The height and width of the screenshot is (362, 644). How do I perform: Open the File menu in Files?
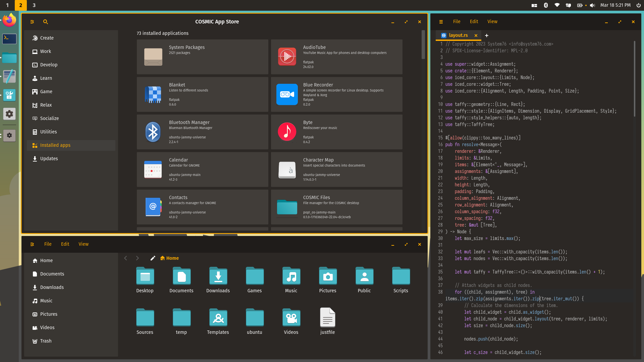pos(48,244)
